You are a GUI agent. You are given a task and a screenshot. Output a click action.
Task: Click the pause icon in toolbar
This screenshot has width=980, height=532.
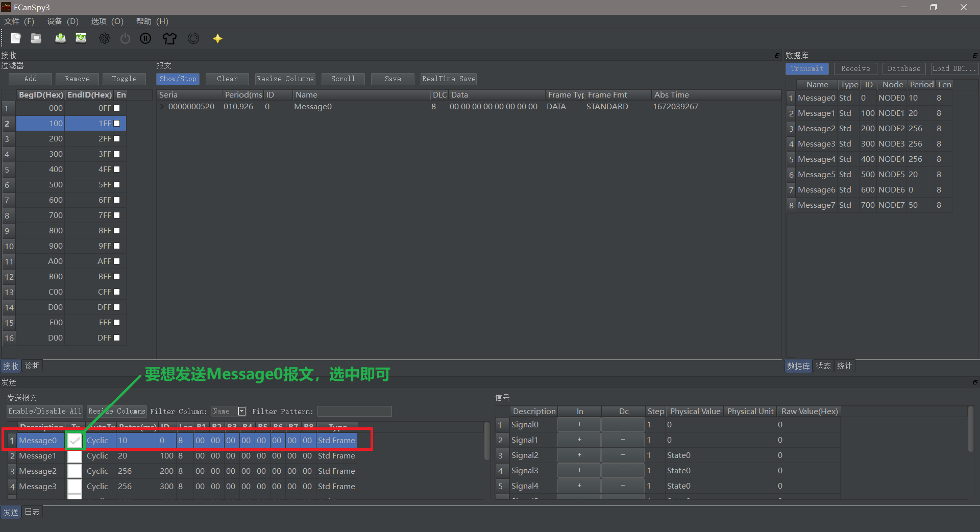[x=145, y=38]
